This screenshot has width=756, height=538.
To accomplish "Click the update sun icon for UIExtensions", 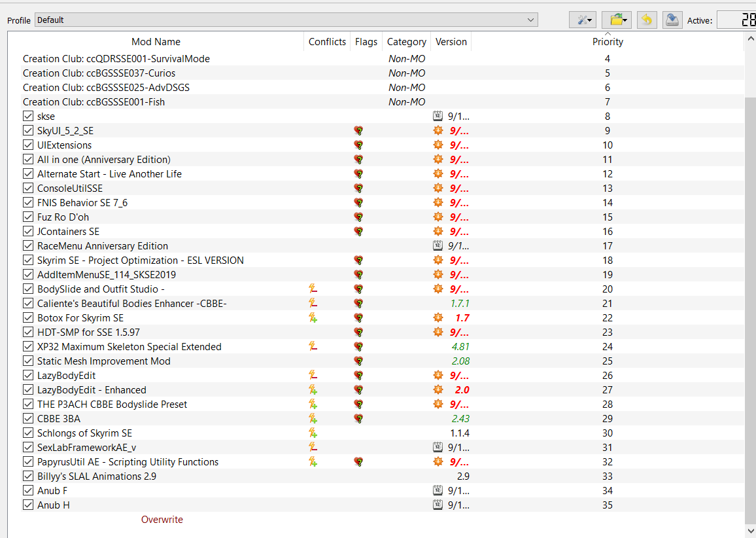I will point(438,145).
